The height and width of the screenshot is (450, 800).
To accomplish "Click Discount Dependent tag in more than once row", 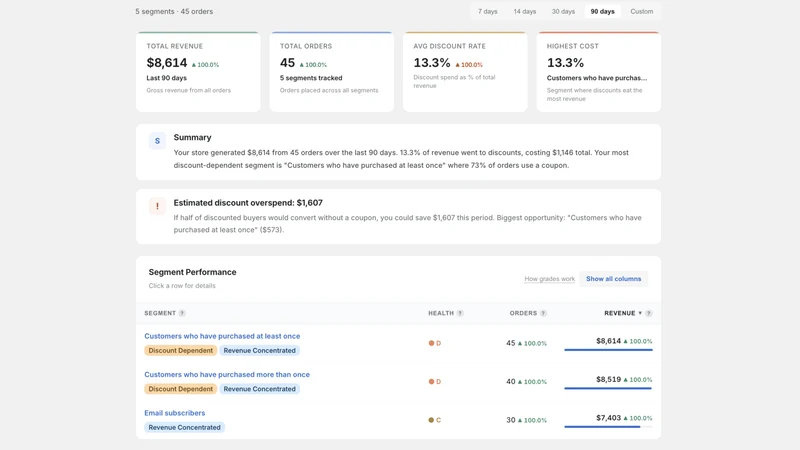I will point(181,389).
